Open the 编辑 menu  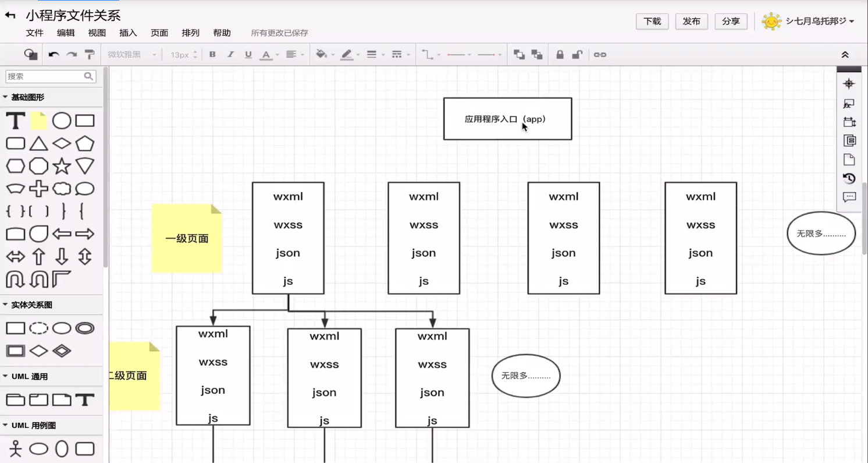tap(66, 33)
